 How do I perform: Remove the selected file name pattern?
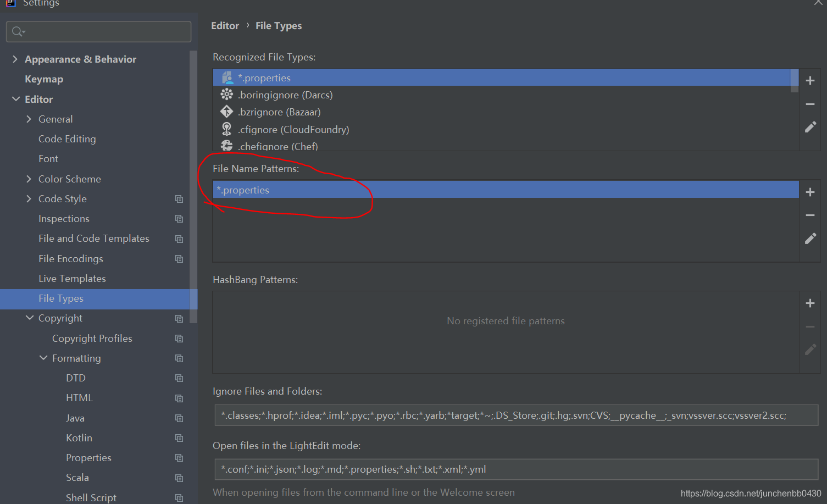[x=810, y=215]
